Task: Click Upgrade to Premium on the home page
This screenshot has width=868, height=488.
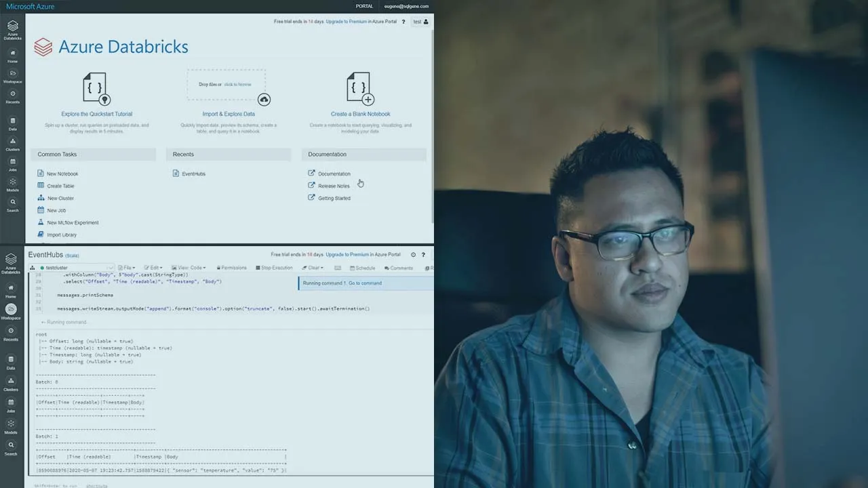Action: point(347,22)
